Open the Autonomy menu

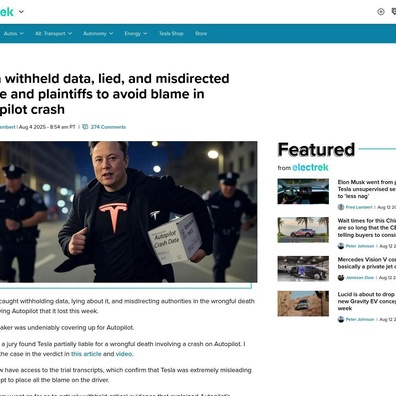(x=95, y=34)
